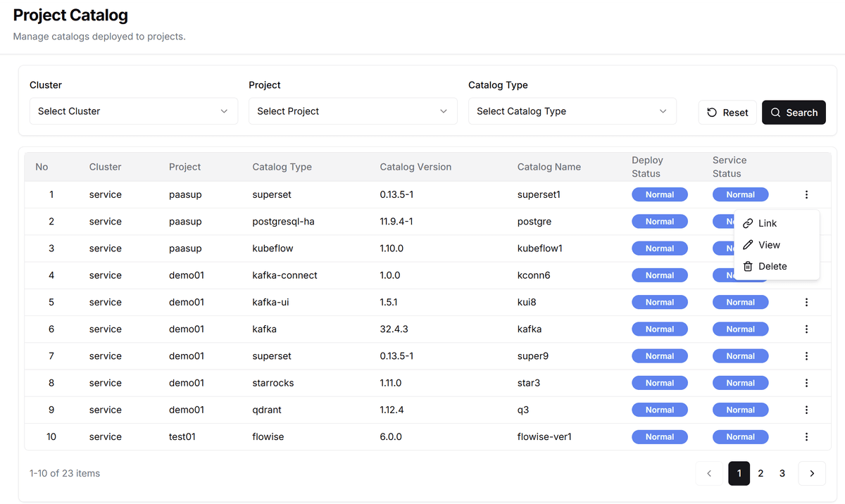
Task: Go to the next page arrow
Action: pos(811,474)
